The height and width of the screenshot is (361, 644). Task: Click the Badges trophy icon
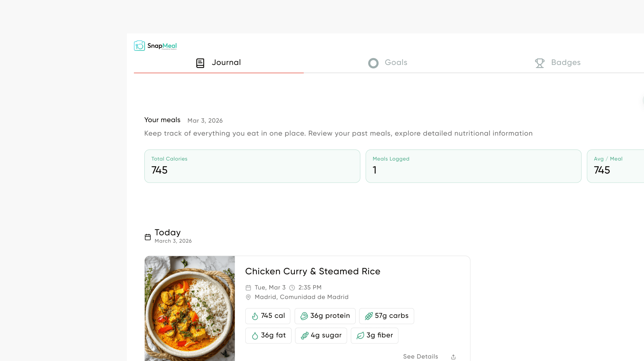pyautogui.click(x=539, y=63)
